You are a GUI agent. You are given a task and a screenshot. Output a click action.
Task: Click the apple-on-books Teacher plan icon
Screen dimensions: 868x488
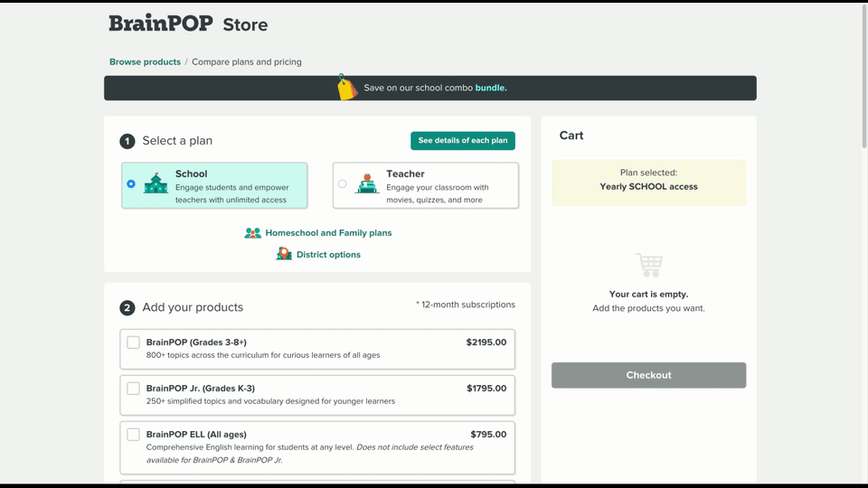click(366, 183)
